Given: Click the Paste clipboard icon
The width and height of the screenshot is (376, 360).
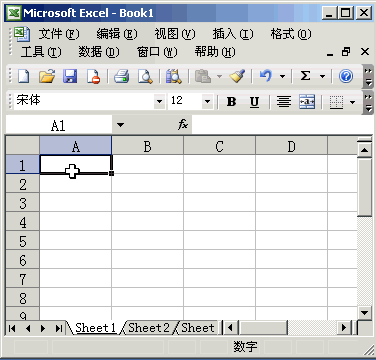Looking at the screenshot, I should (203, 76).
